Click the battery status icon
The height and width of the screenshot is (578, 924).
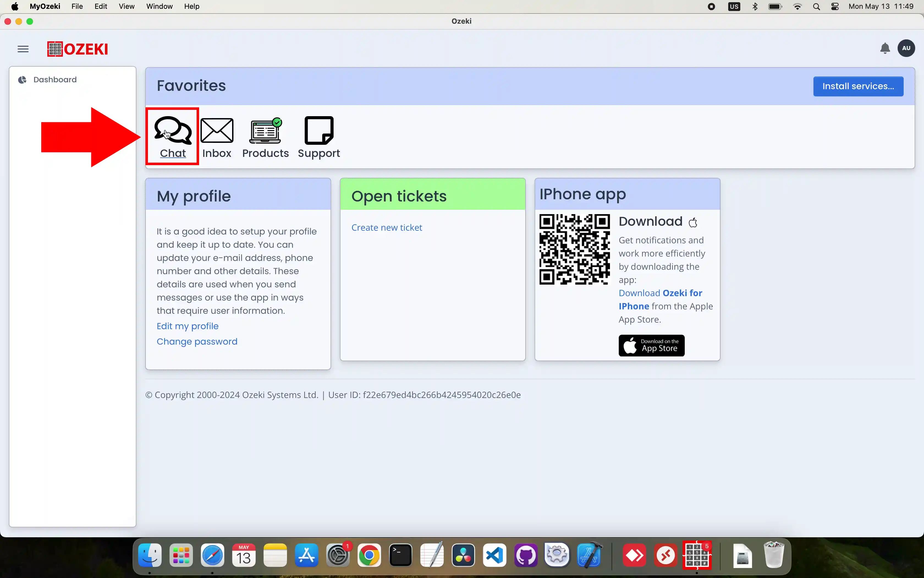pos(775,7)
